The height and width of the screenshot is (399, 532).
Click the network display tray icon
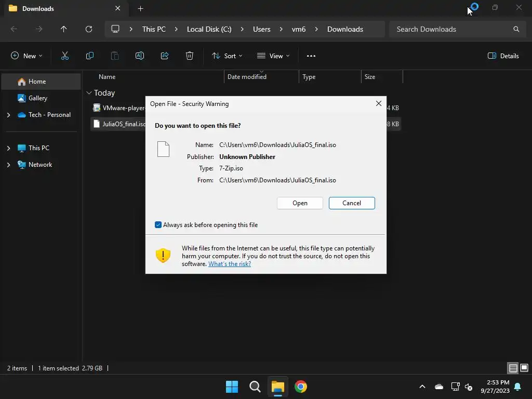[x=455, y=387]
